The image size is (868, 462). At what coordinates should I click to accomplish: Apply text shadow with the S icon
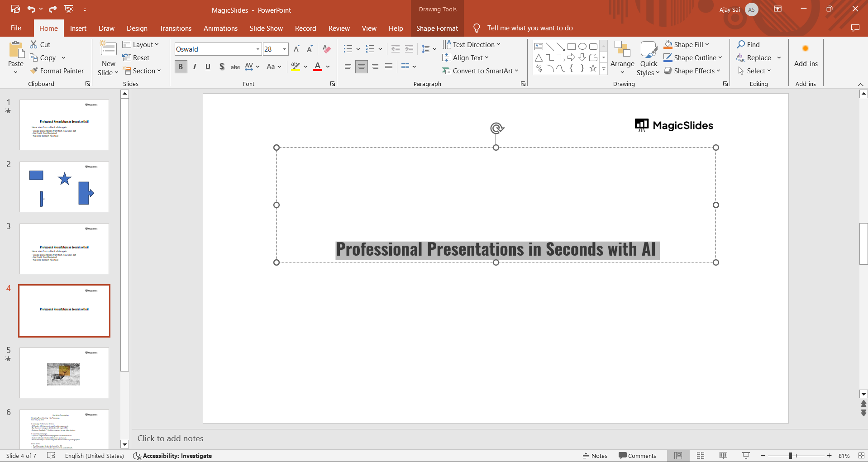[222, 67]
